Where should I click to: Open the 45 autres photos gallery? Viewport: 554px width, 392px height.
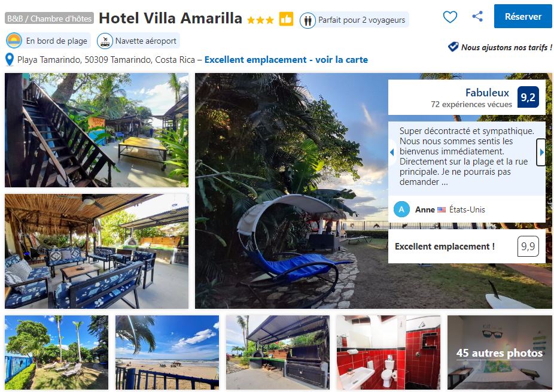(499, 353)
